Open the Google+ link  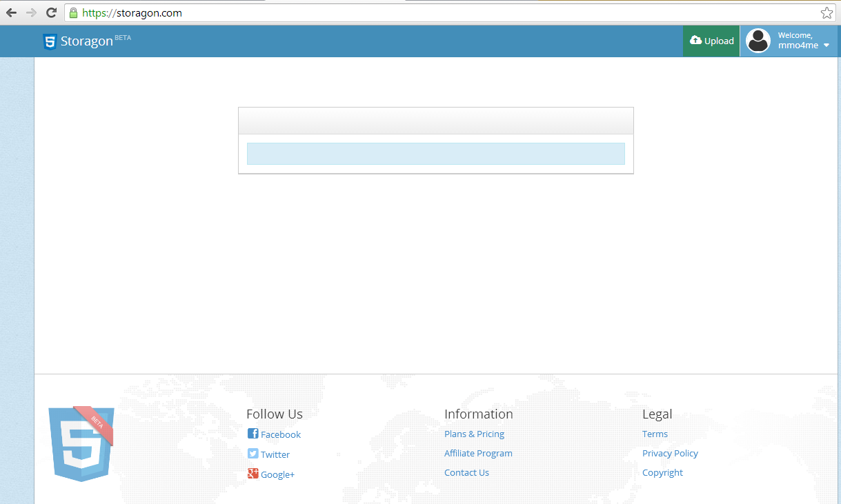[277, 474]
